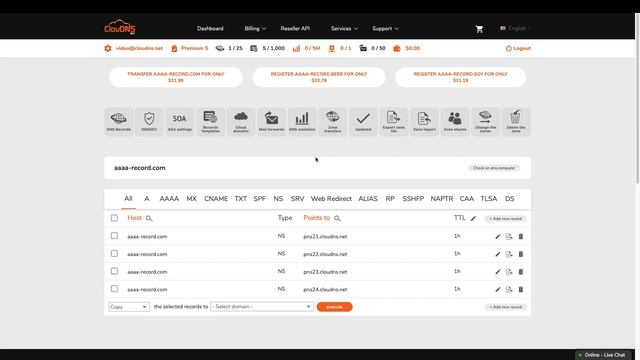Open Records Templates
Viewport: 640px width, 360px height.
(x=210, y=122)
